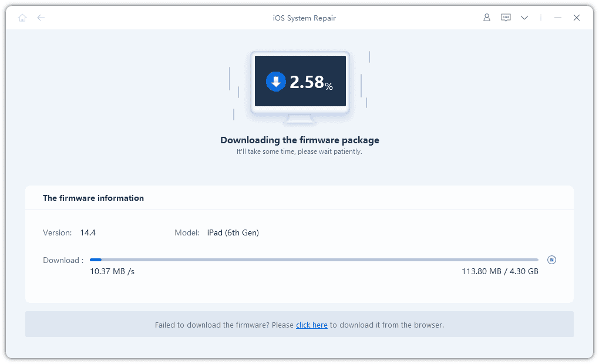The image size is (599, 364).
Task: Select the Version value 14.4
Action: (88, 232)
